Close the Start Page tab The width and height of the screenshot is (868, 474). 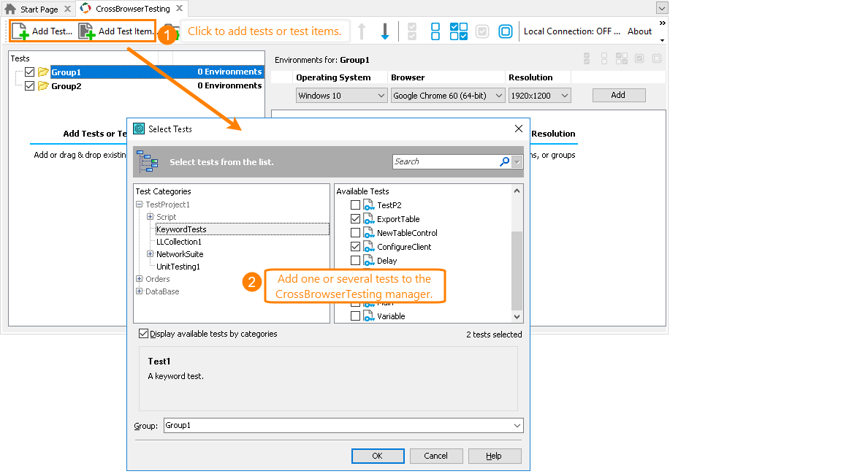coord(67,9)
